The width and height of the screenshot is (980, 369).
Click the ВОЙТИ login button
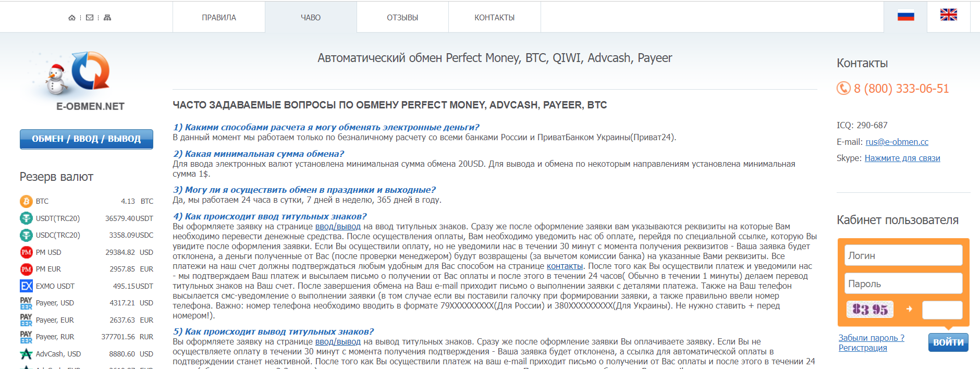tap(948, 342)
